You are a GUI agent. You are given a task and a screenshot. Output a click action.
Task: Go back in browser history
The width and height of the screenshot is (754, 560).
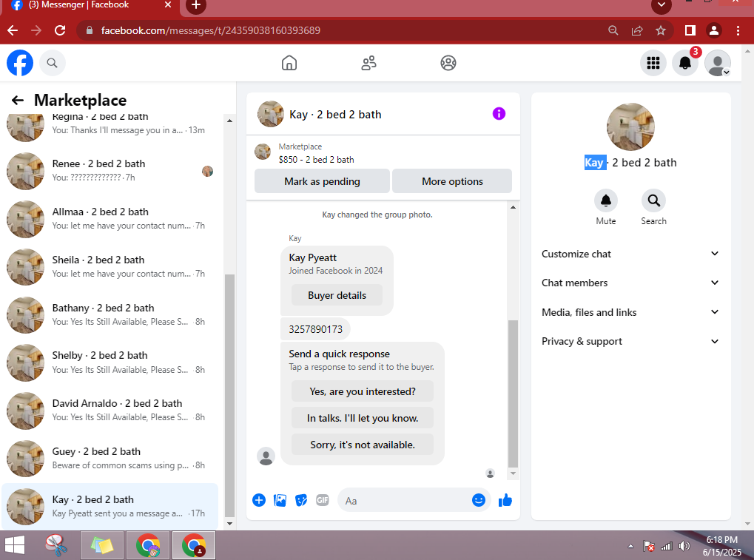[x=13, y=30]
